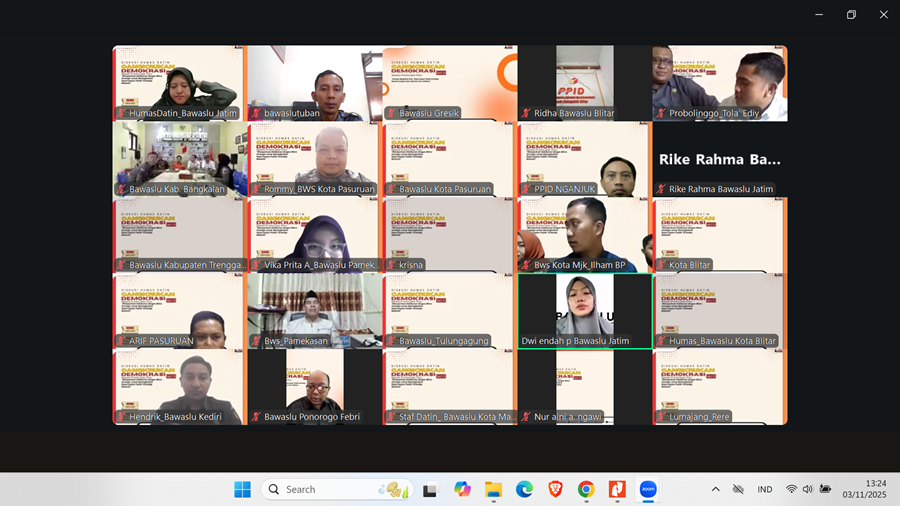Click the 'Bawaslu Kota Pasuruan' name label
Screen dimensions: 900x506
tap(445, 189)
